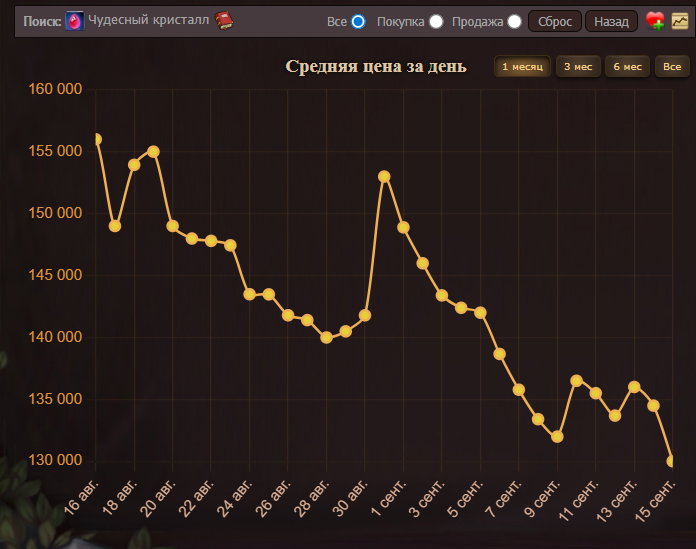This screenshot has height=549, width=696.
Task: Click the peak data point near 31 авг.
Action: 384,177
